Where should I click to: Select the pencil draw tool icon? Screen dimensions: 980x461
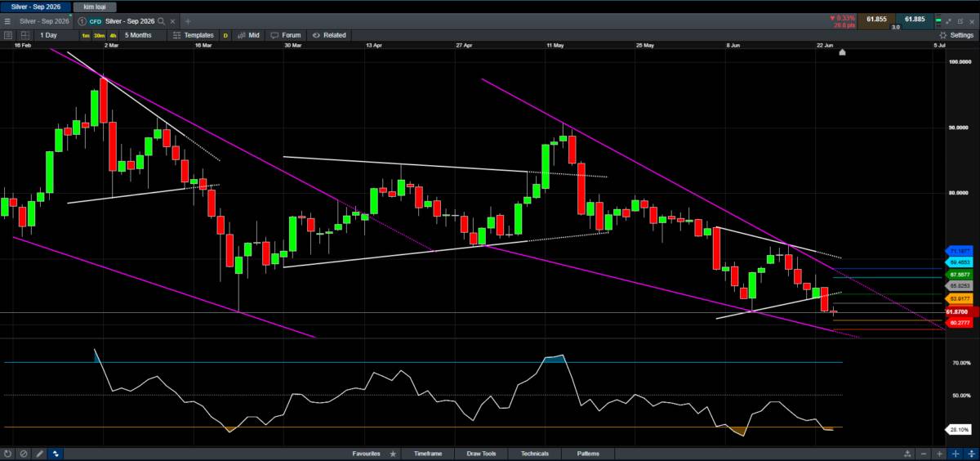coord(39,453)
